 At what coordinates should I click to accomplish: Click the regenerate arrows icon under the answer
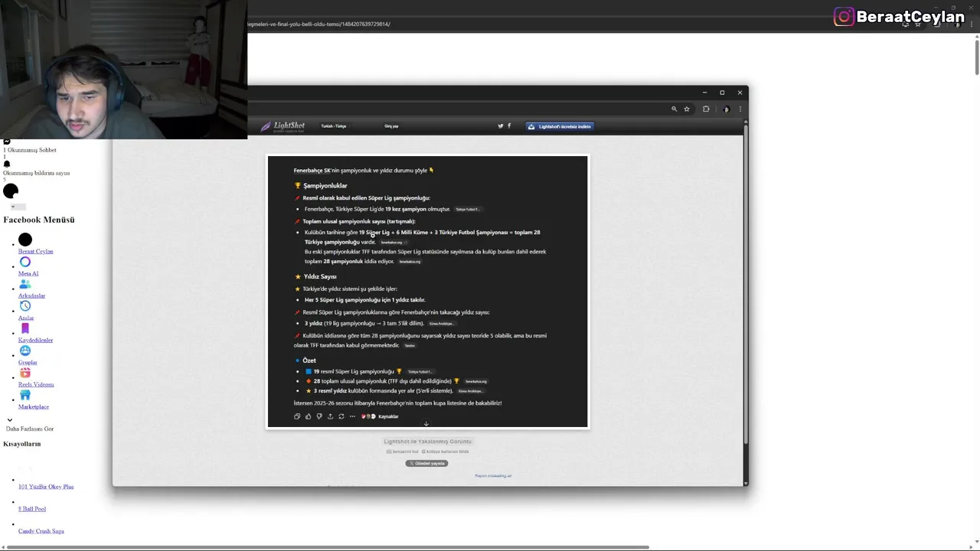point(341,416)
